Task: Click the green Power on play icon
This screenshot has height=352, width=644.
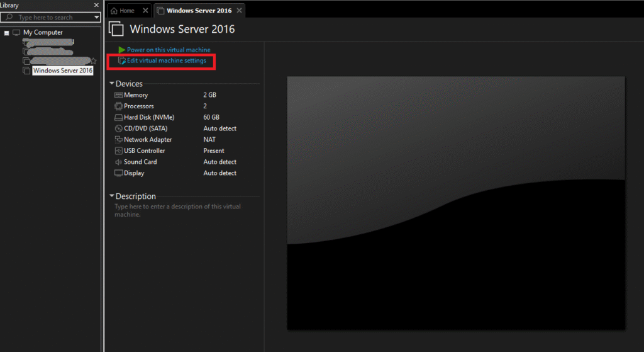Action: point(121,50)
